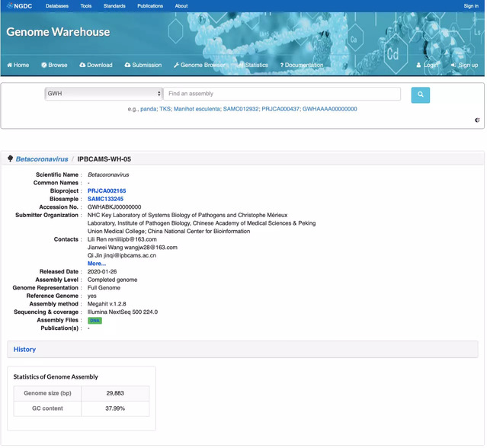The image size is (487, 448).
Task: Open the Tools menu
Action: click(86, 6)
